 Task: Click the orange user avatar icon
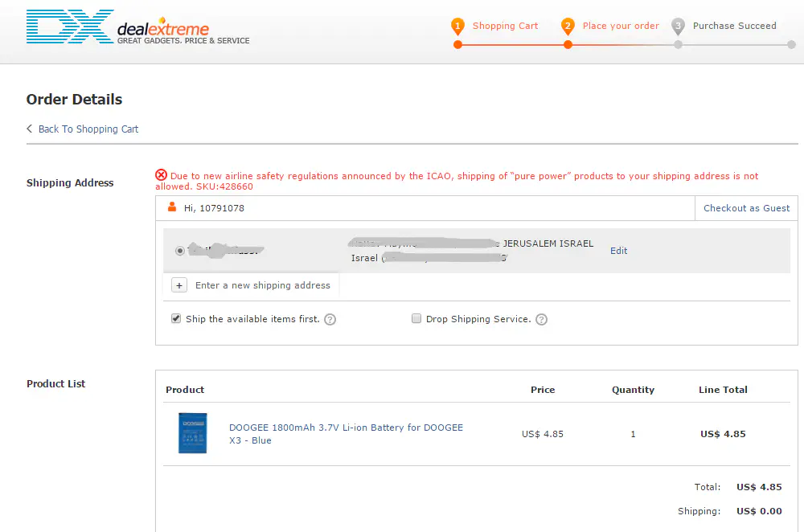171,207
